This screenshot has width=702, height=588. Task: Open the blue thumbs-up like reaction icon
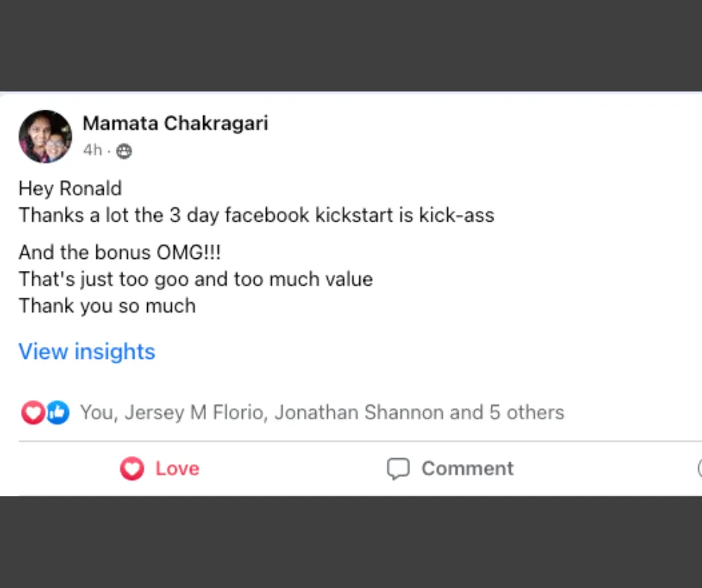point(58,412)
